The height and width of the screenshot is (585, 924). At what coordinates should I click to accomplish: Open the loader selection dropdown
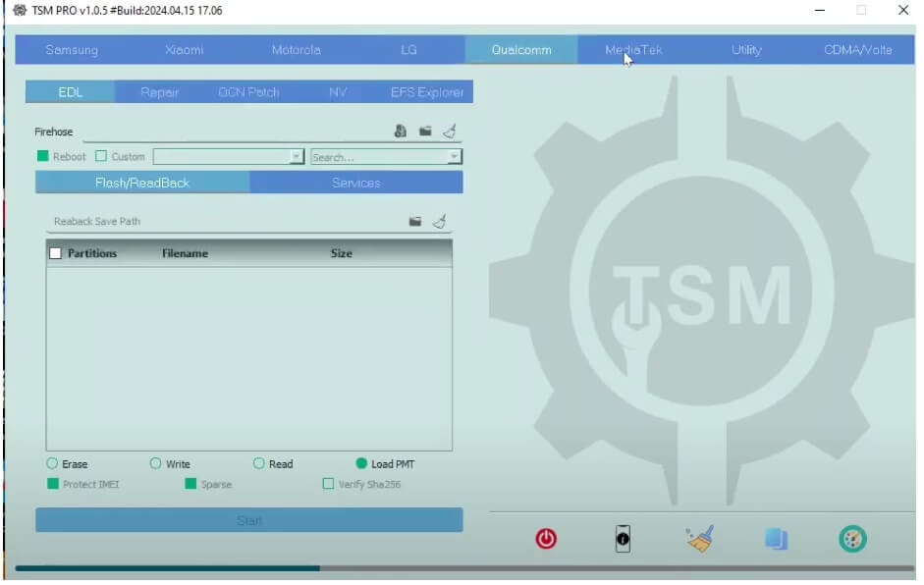tap(295, 156)
